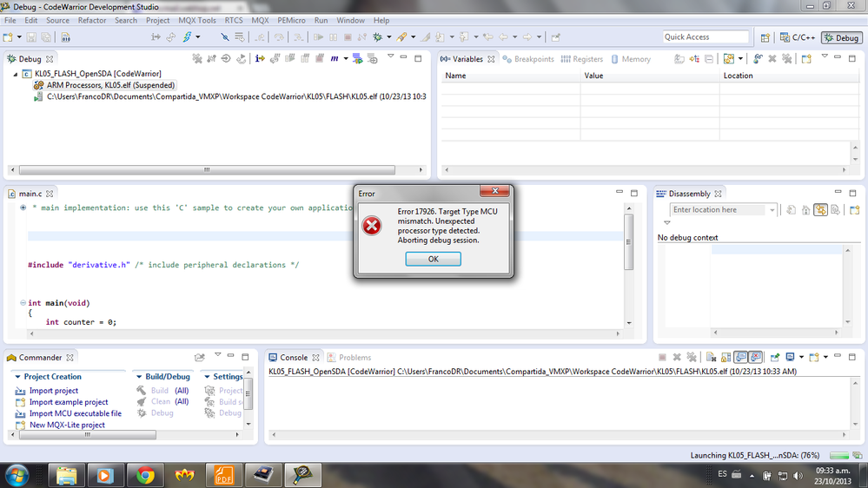Click the Debug bug icon in main toolbar
This screenshot has height=488, width=868.
coord(378,37)
